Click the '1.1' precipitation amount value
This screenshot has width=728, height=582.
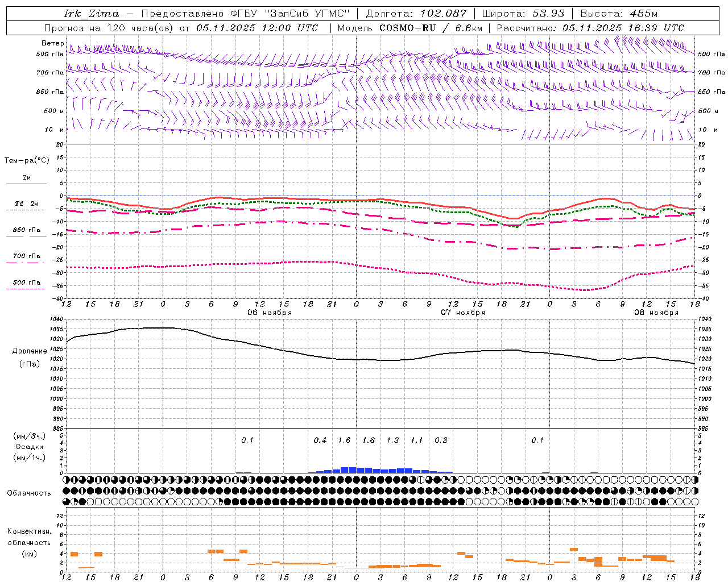pos(417,440)
